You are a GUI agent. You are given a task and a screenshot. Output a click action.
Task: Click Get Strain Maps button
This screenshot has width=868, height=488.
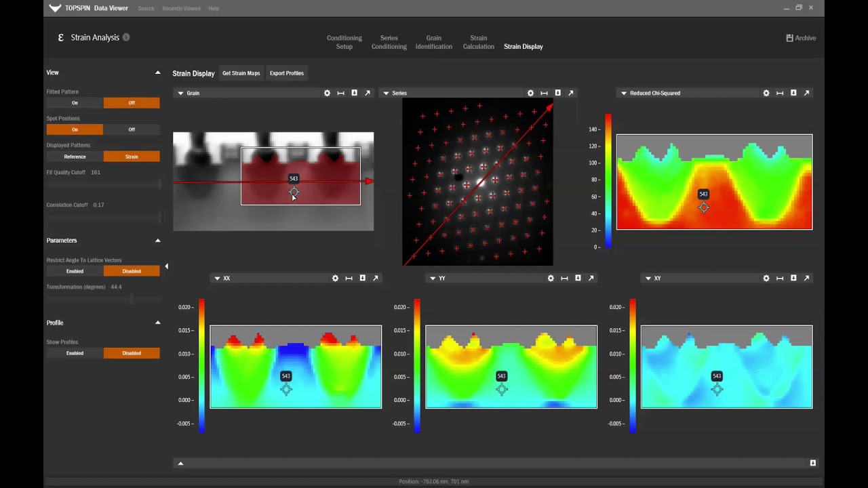(x=241, y=73)
